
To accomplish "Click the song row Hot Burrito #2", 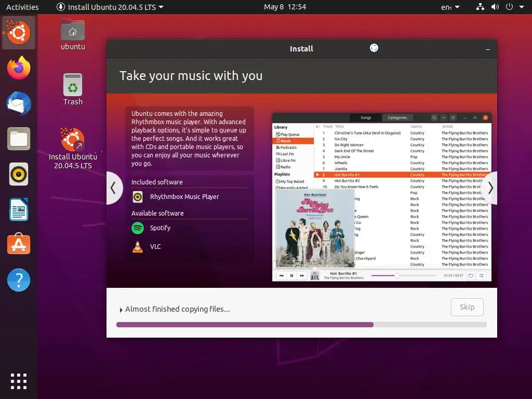I will [x=403, y=181].
